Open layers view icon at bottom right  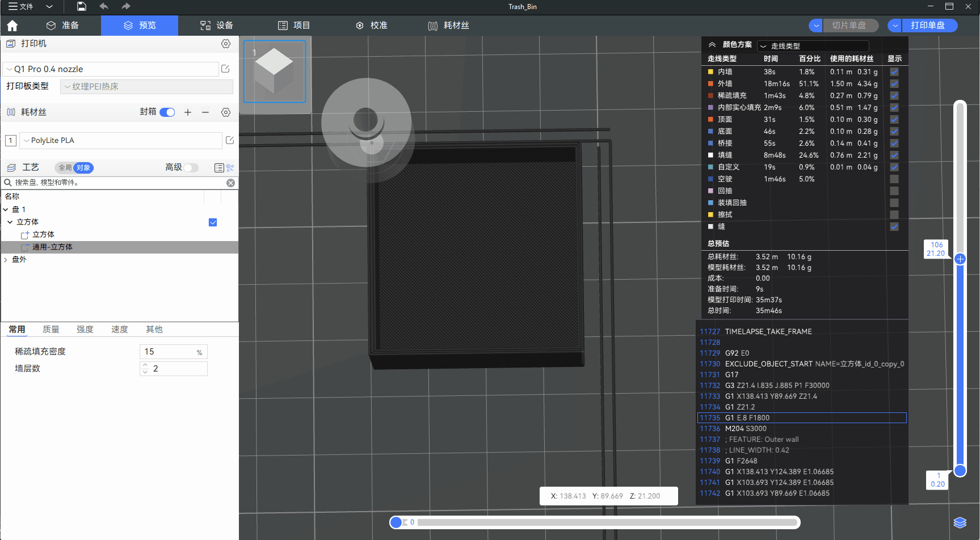click(x=960, y=522)
